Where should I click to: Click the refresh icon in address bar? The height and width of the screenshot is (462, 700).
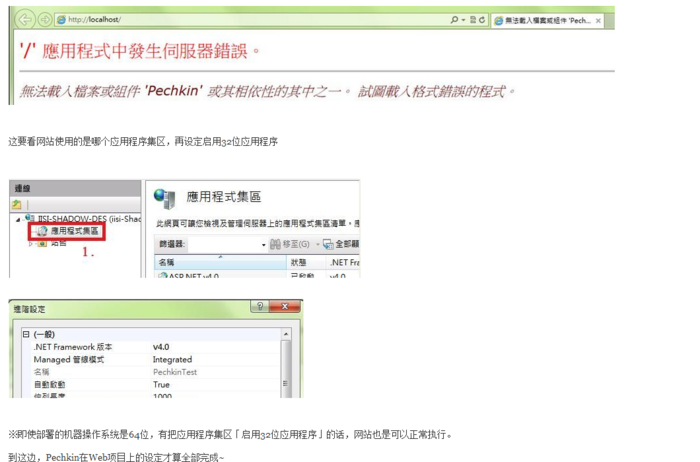[x=482, y=20]
